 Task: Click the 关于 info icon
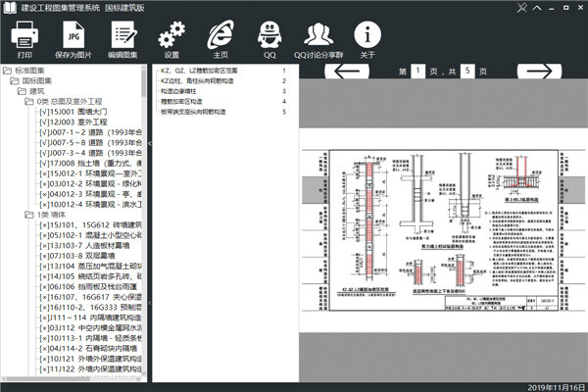click(367, 34)
